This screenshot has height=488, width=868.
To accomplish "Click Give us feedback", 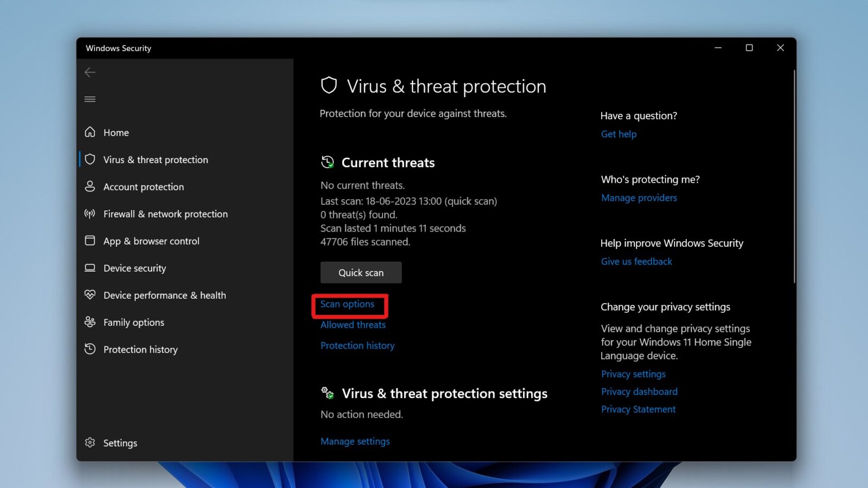I will [x=636, y=261].
